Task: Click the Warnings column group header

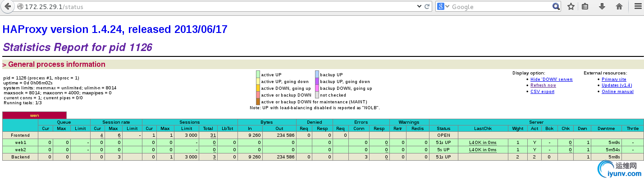Action: click(409, 122)
